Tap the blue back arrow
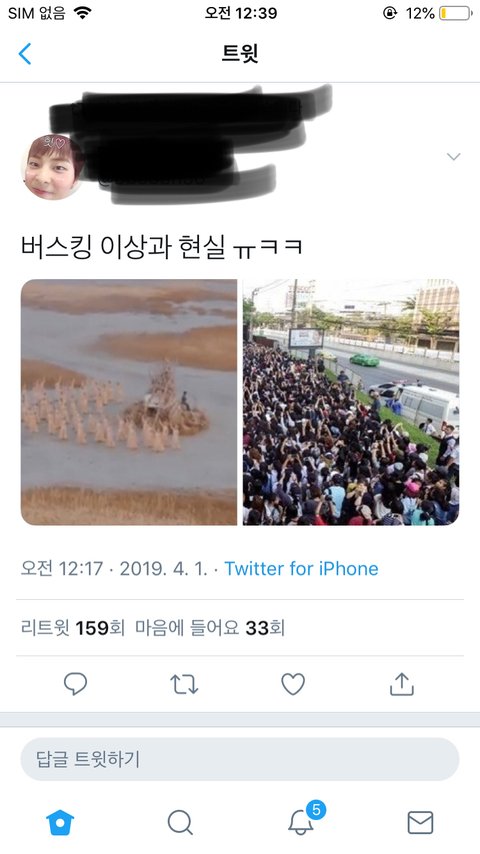480x854 pixels. pyautogui.click(x=25, y=54)
